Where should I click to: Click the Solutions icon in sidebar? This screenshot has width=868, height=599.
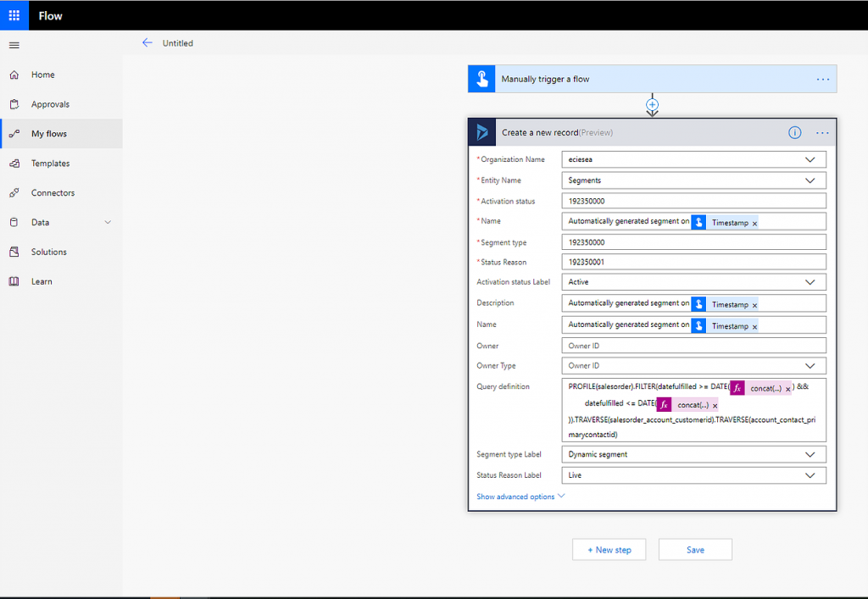(x=14, y=252)
